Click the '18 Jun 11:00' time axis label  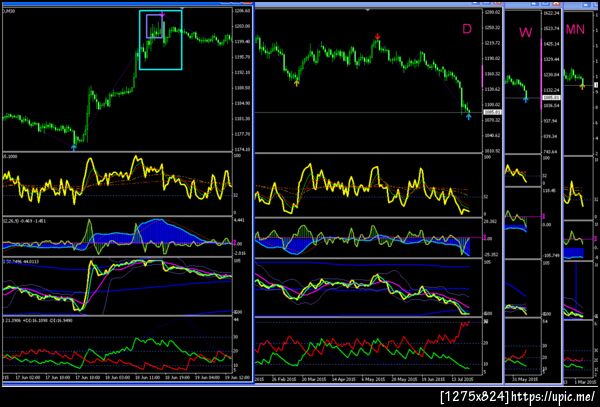coord(147,378)
